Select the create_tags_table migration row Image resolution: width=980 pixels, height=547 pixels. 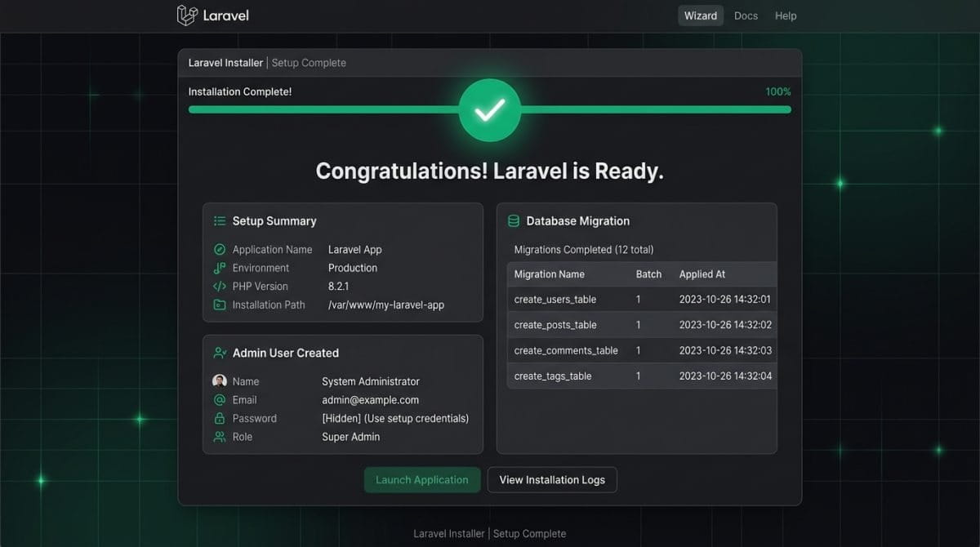(642, 376)
